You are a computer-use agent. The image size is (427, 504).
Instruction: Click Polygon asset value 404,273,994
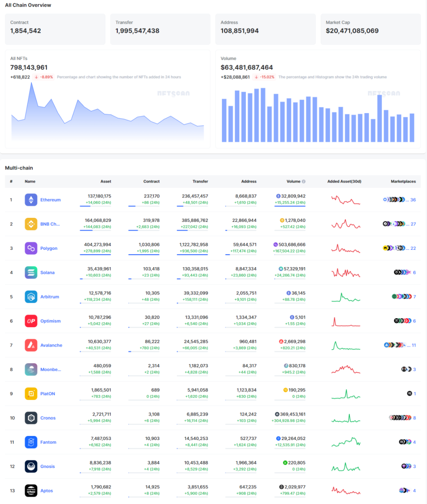(x=98, y=245)
